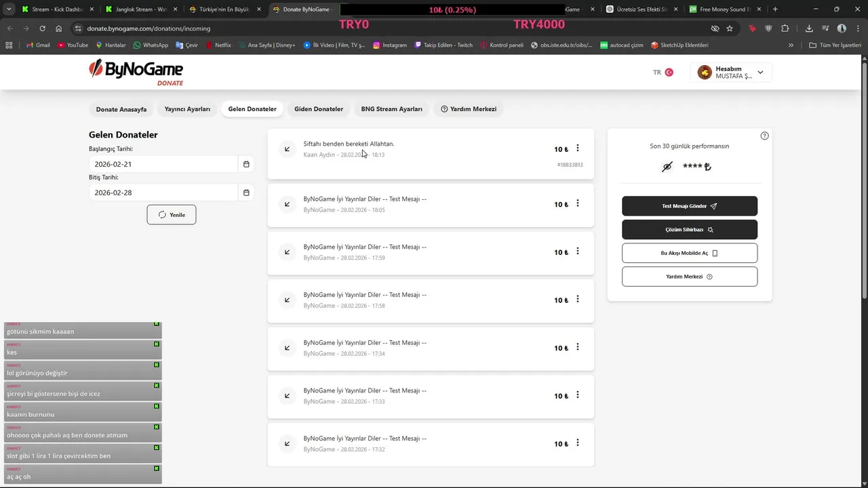Open the Netflix bookmark
This screenshot has height=488, width=868.
[218, 45]
